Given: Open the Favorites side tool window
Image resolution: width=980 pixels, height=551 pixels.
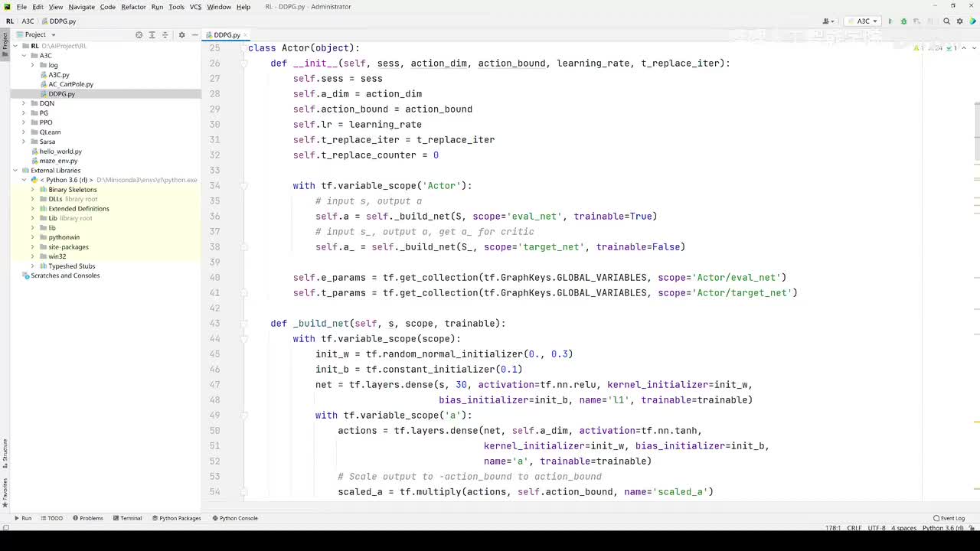Looking at the screenshot, I should [5, 492].
